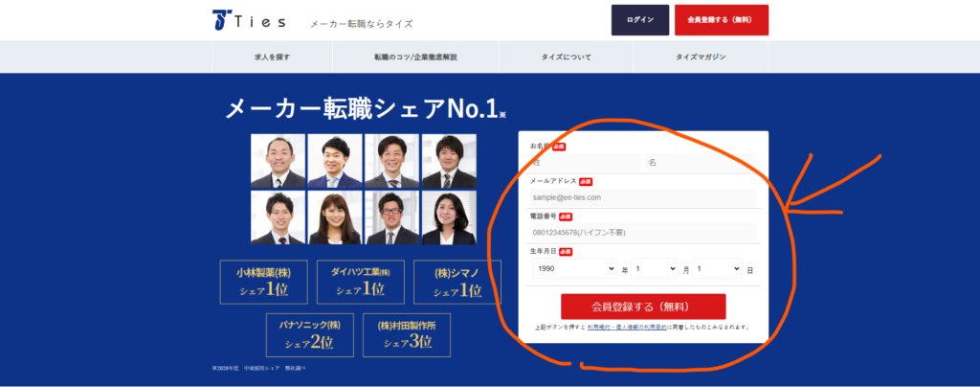Open the birth day dropdown
Image resolution: width=980 pixels, height=387 pixels.
coord(718,269)
